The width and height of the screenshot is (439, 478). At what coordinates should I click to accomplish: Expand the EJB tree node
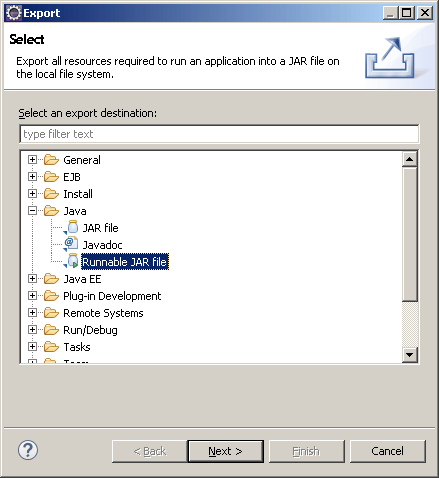[32, 176]
